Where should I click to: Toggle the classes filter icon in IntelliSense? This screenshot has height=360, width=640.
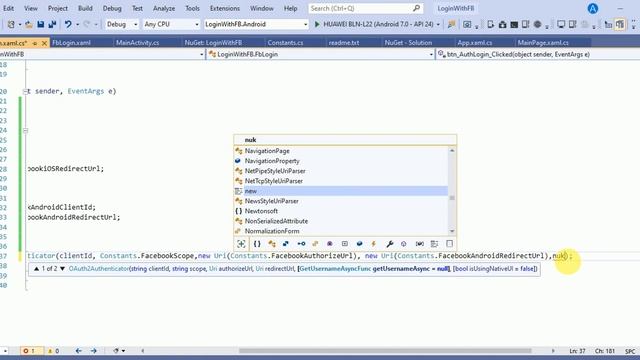coord(272,244)
